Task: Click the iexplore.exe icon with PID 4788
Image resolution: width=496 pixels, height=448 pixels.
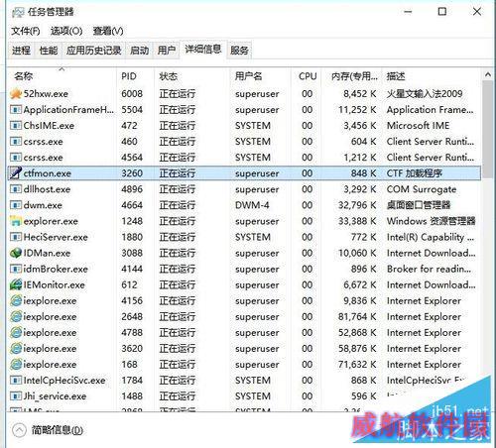Action: click(x=16, y=332)
